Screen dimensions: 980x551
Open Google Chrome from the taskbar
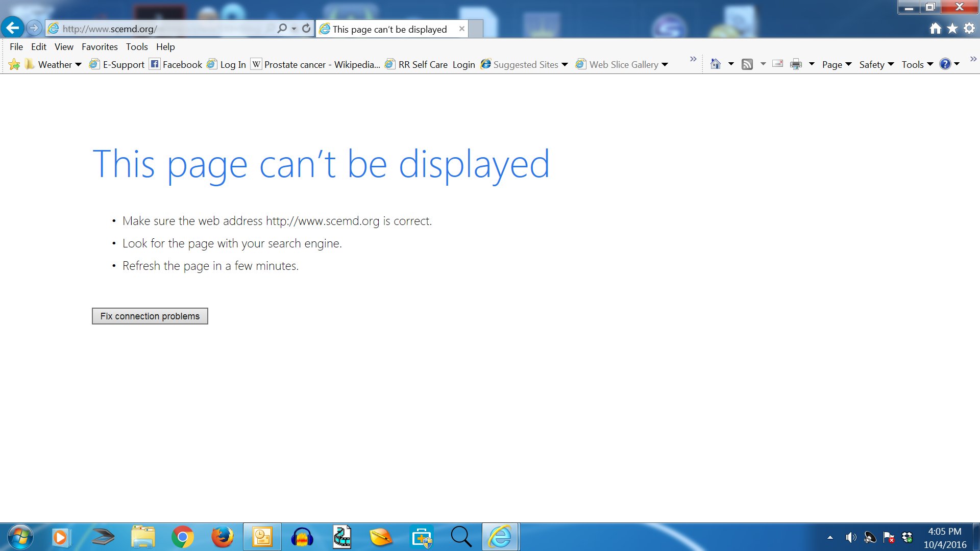[x=182, y=537]
